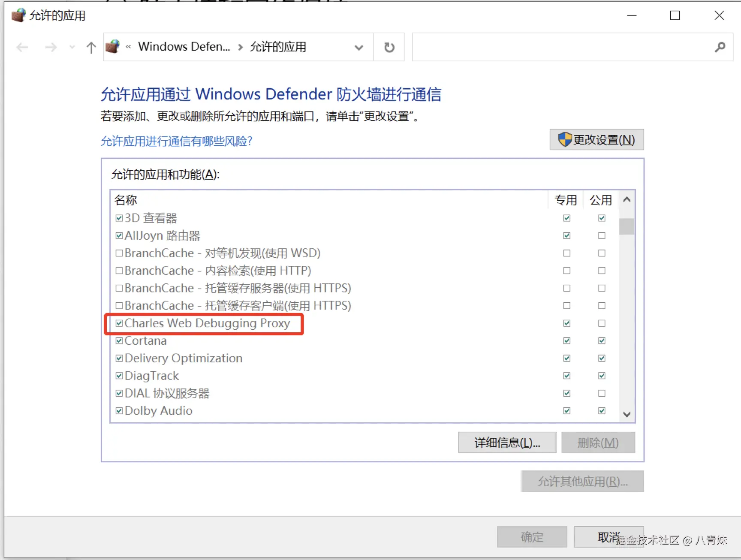Click the firewall icon in title bar
This screenshot has width=741, height=560.
point(18,15)
